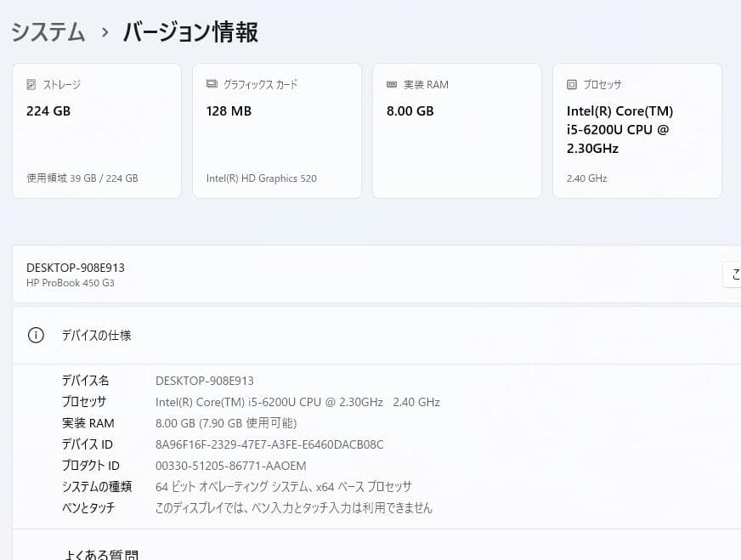Select the デバイス ID value
Screen dimensions: 741x560
268,444
